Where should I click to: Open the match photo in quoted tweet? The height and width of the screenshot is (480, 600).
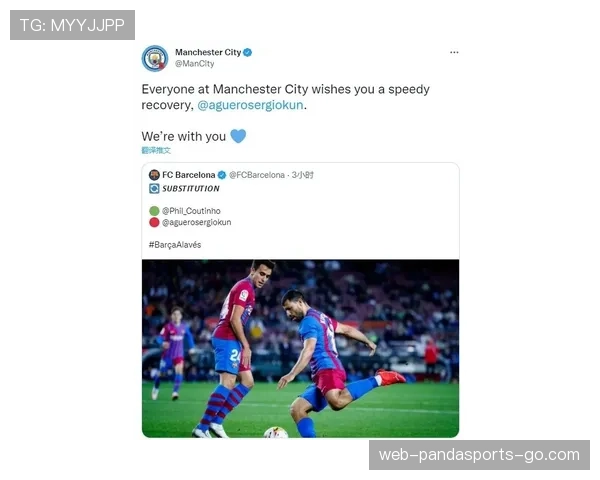pyautogui.click(x=300, y=348)
